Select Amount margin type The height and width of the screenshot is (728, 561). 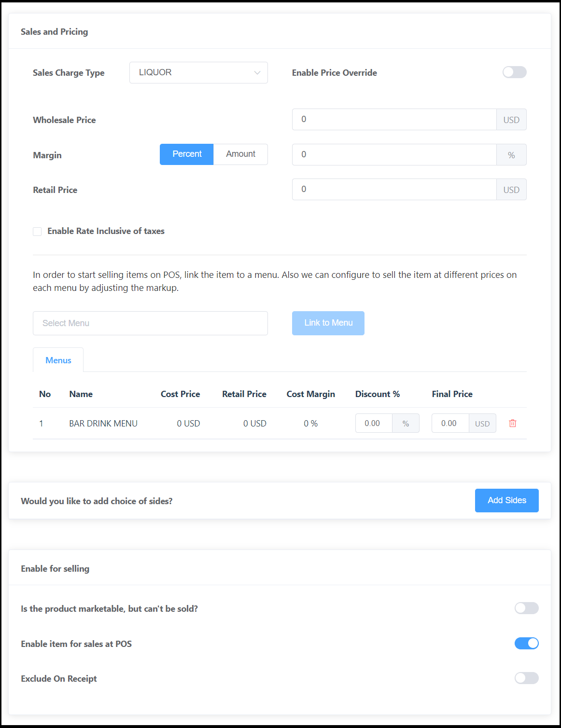240,154
